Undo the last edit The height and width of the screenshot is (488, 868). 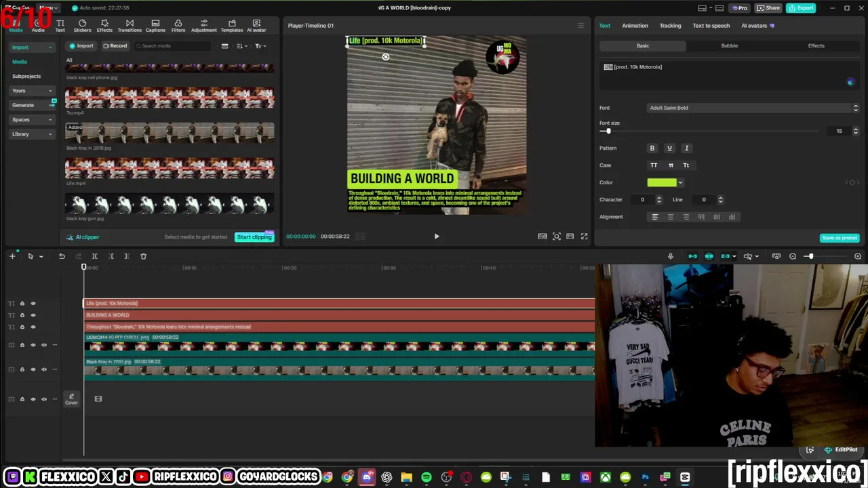tap(62, 256)
